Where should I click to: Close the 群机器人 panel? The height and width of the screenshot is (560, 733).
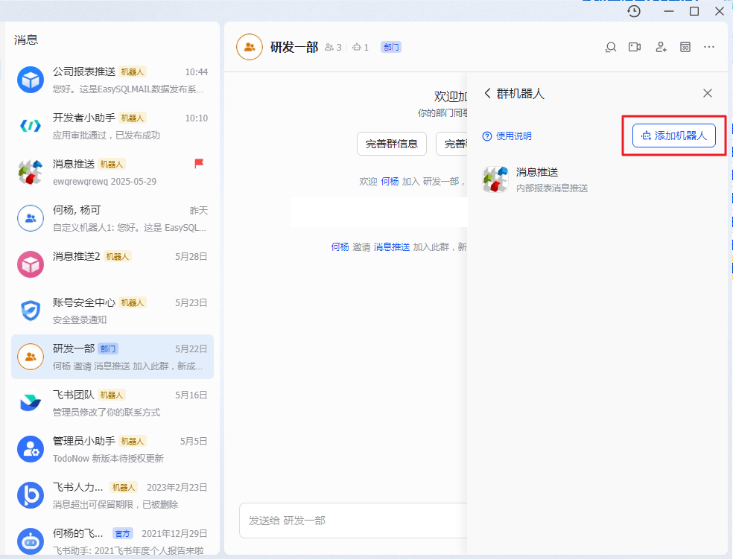coord(708,93)
